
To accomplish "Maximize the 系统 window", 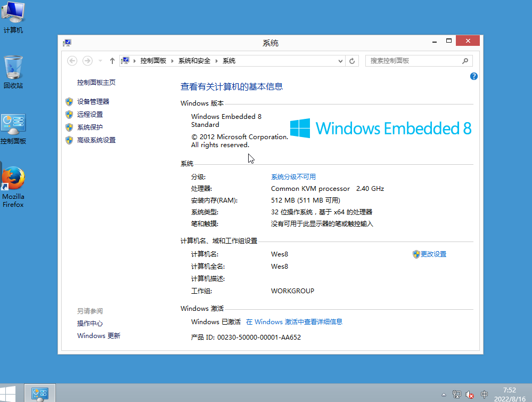I will 449,41.
